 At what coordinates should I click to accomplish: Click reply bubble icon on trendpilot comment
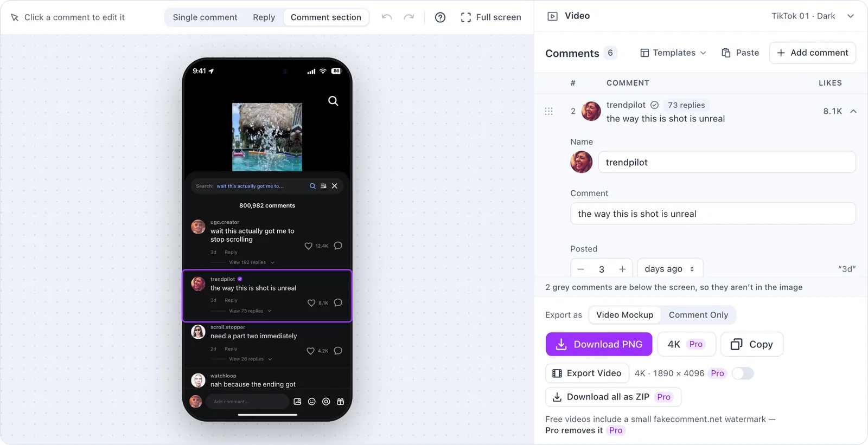tap(338, 302)
